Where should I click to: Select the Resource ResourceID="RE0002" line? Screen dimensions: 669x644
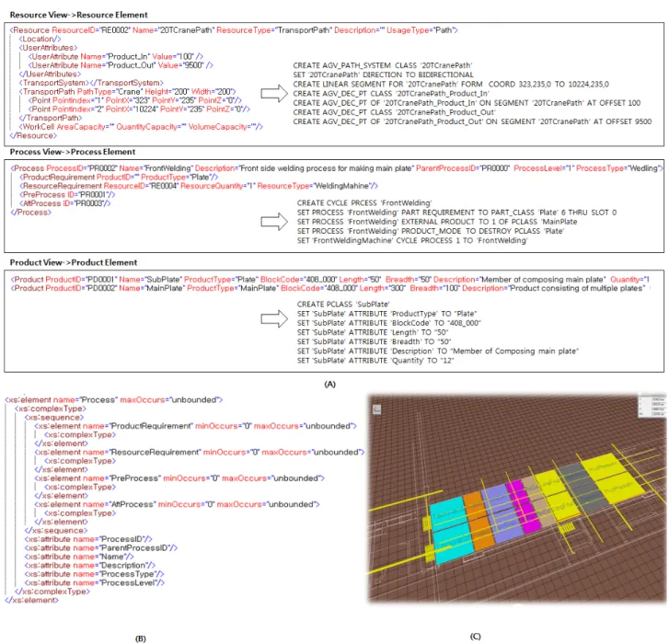pos(234,30)
